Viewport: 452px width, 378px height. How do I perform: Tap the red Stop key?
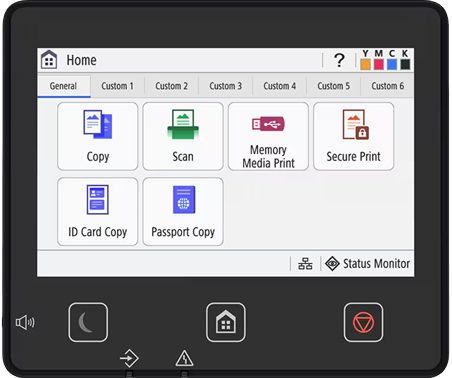pyautogui.click(x=363, y=322)
